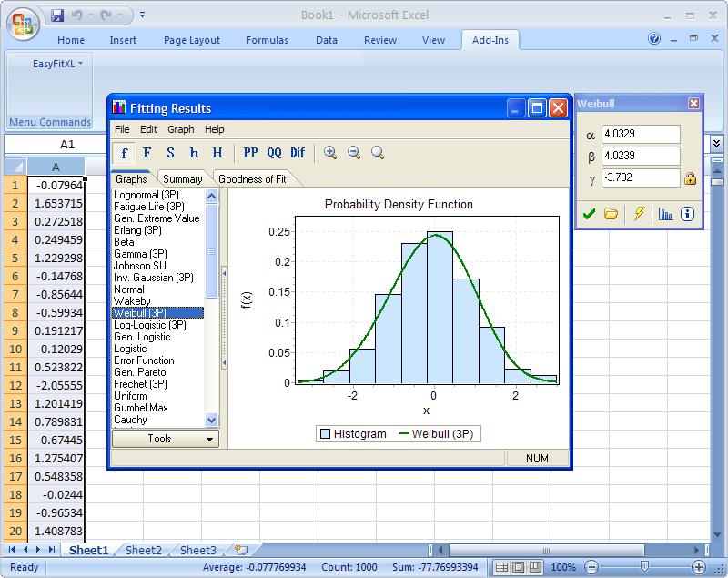The height and width of the screenshot is (578, 728).
Task: Click the lightning bolt icon in Weibull panel
Action: tap(640, 214)
